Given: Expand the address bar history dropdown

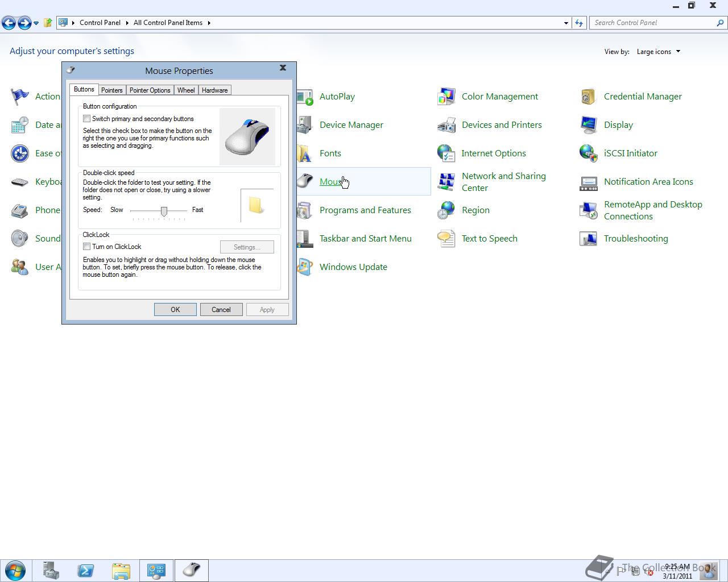Looking at the screenshot, I should tap(566, 23).
